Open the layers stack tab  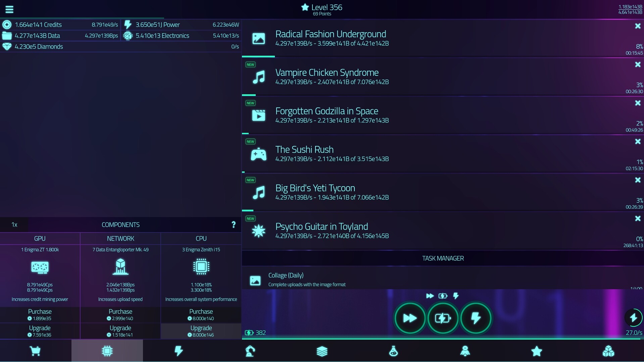pyautogui.click(x=322, y=351)
